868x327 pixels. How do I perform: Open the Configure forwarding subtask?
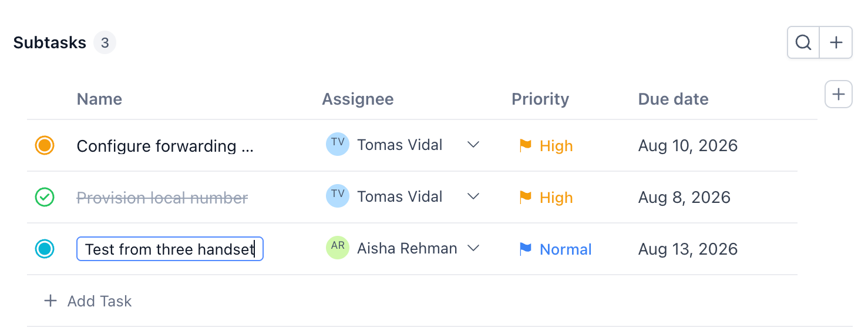point(165,146)
